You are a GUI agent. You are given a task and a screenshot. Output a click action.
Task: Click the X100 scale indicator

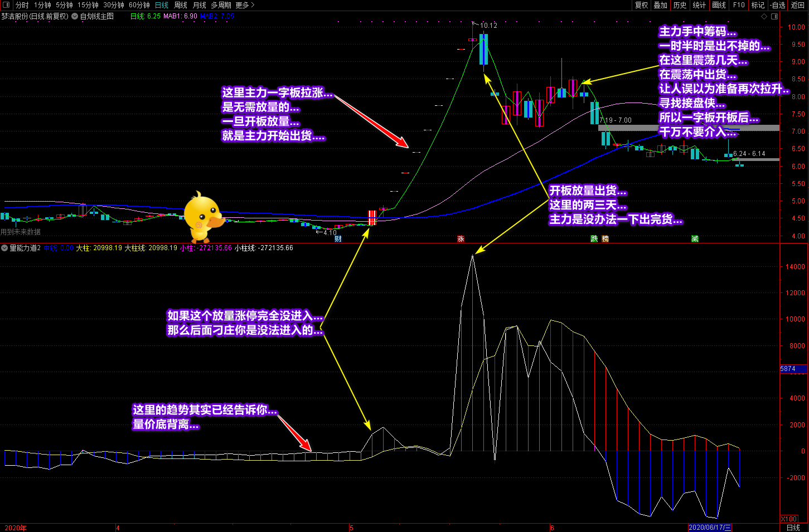coord(789,519)
